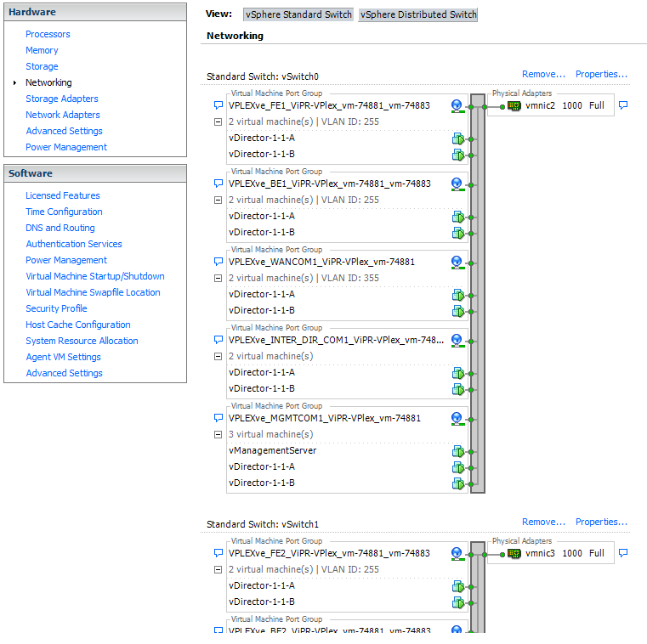
Task: Click info bubble left of VPLEXve_BE1 port group
Action: coord(219,184)
